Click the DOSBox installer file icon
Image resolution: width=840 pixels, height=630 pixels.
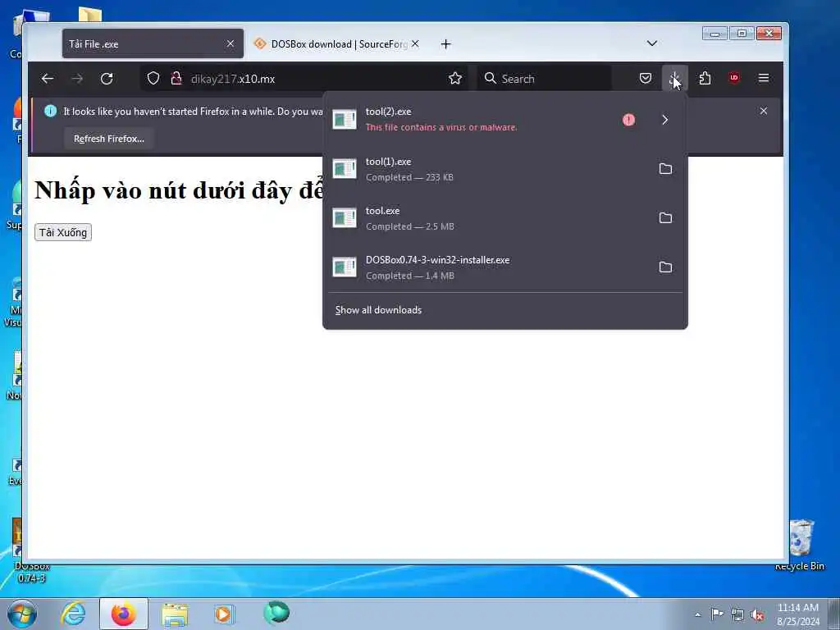click(345, 267)
